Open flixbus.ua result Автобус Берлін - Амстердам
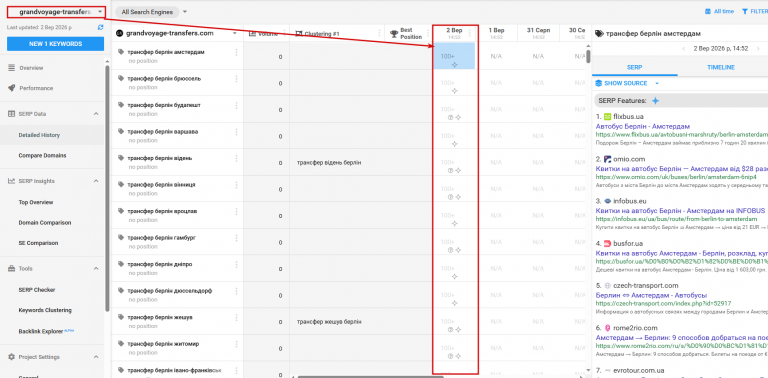 tap(643, 126)
